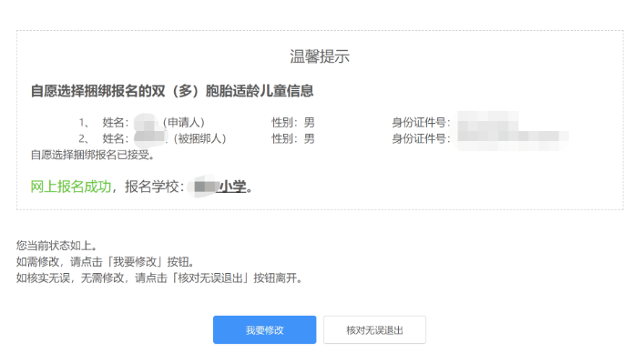Screen dimensions: 633x364
Task: Click 性别：男 in the 被捆绑人 row
Action: [x=292, y=138]
